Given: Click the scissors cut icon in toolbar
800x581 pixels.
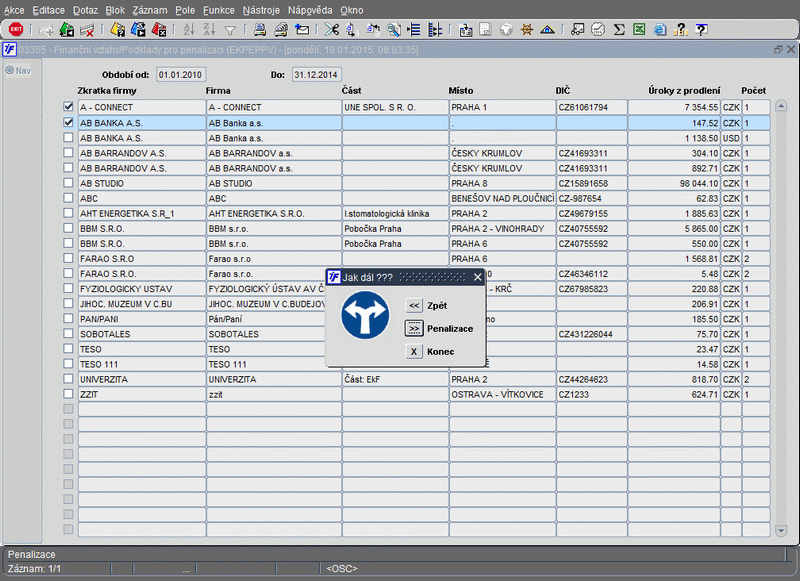Looking at the screenshot, I should click(331, 29).
